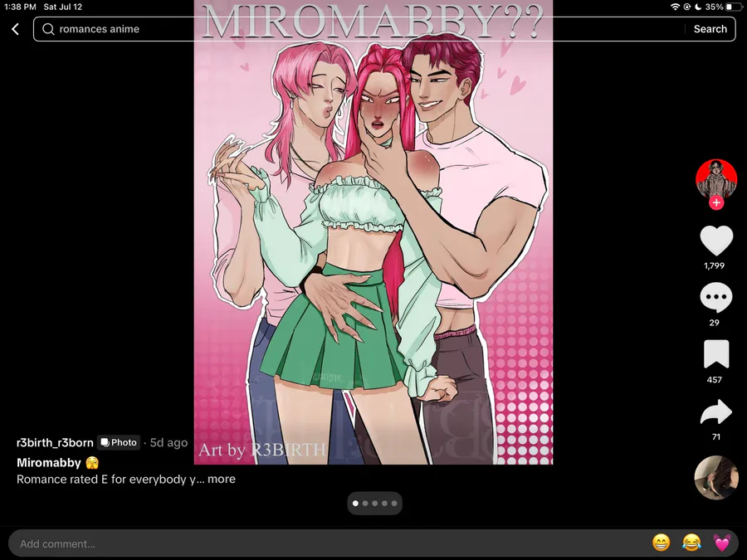Tap the battery indicator in status bar

pyautogui.click(x=735, y=7)
